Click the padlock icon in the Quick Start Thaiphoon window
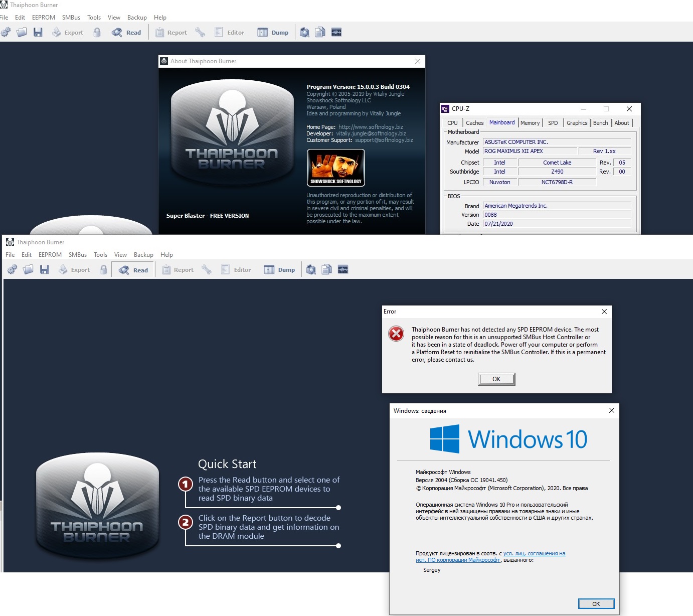693x616 pixels. pyautogui.click(x=103, y=270)
